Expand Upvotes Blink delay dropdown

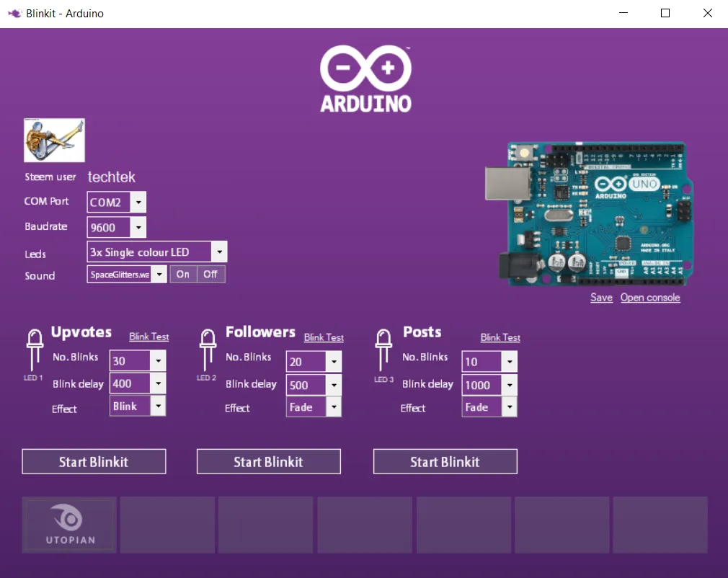click(159, 383)
